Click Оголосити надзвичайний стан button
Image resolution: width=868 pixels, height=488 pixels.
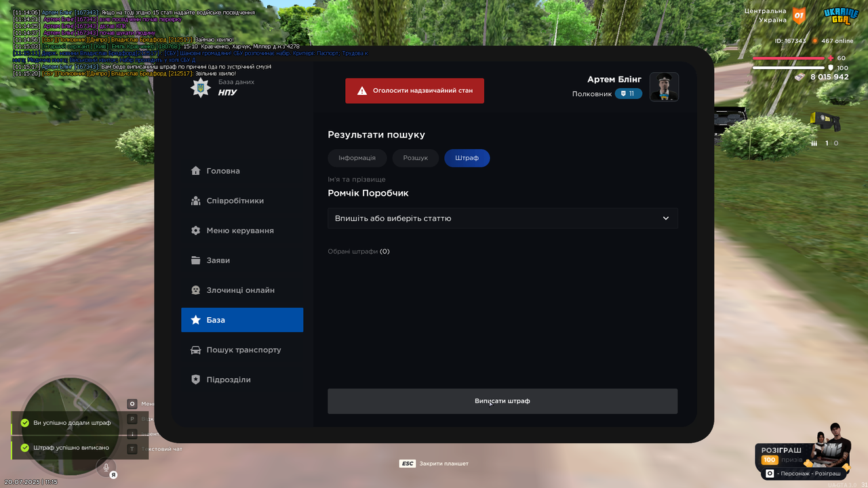(x=415, y=91)
